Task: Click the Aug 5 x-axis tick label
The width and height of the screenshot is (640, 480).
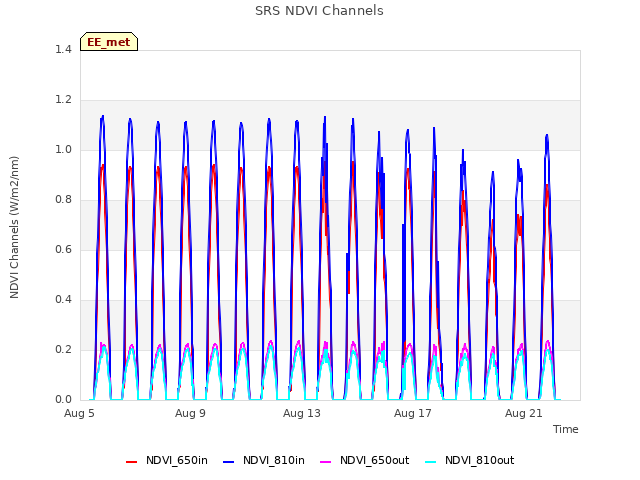Action: point(79,413)
